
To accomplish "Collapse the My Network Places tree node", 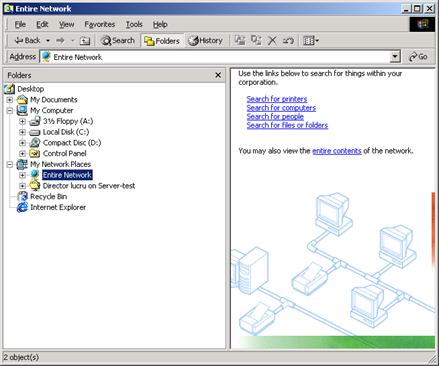I will (10, 164).
